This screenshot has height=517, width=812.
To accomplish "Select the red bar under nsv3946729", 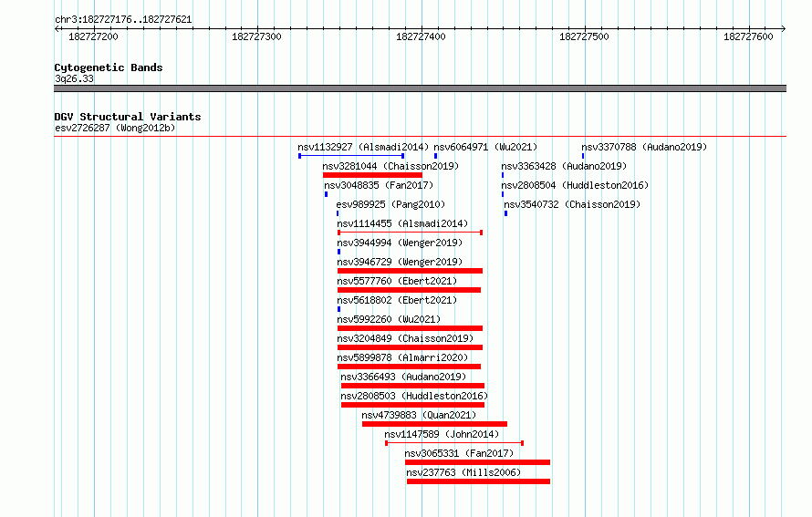I will 410,271.
